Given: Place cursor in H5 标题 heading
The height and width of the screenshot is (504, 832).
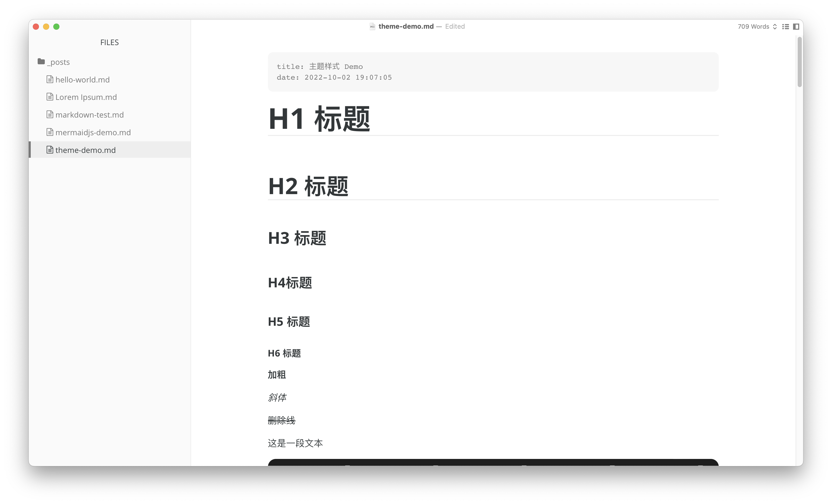Looking at the screenshot, I should (289, 321).
